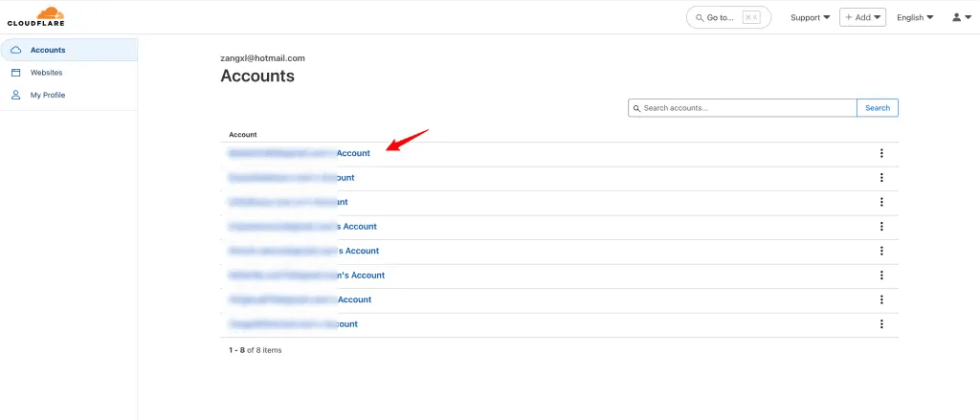Open three-dot menu for eighth account
This screenshot has height=420, width=980.
[881, 324]
